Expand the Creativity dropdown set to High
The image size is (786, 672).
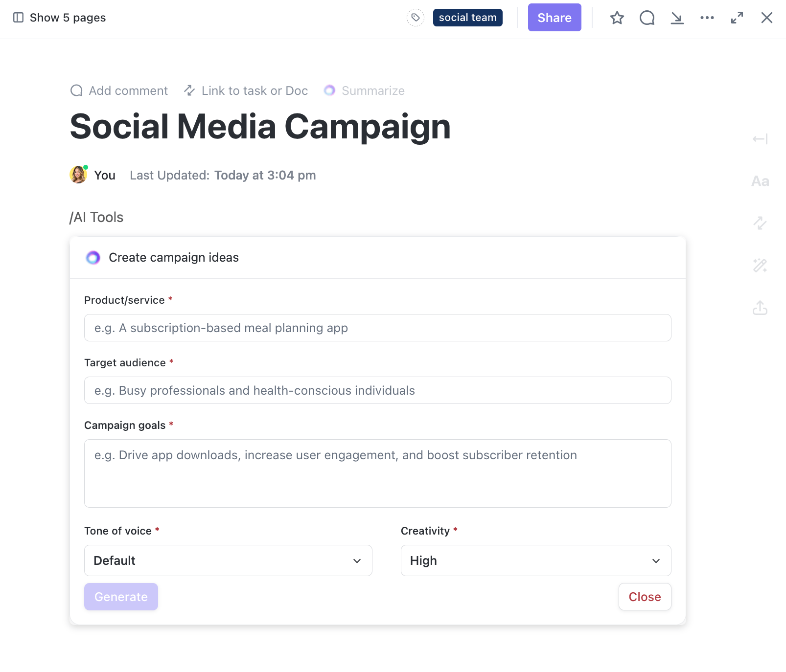tap(536, 560)
